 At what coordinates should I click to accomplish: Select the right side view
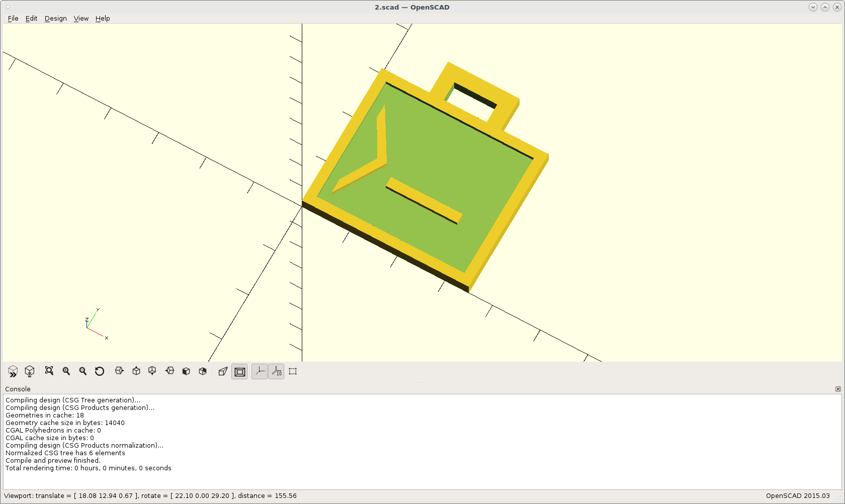coord(119,371)
